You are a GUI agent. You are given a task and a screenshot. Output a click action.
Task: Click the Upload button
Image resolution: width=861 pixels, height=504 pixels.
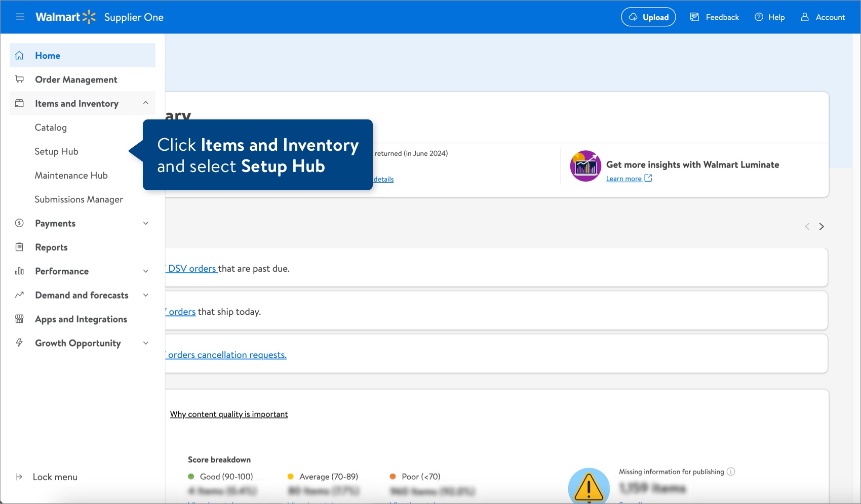(648, 17)
